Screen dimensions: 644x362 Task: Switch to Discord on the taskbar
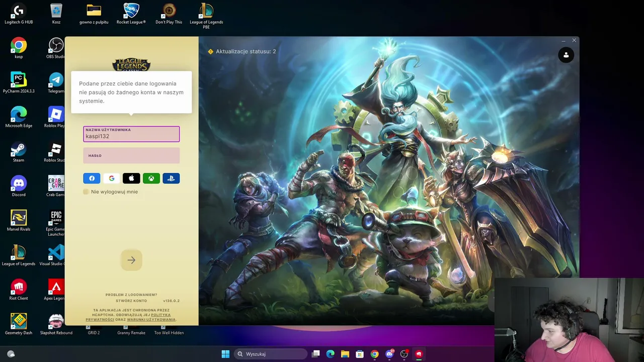point(389,354)
